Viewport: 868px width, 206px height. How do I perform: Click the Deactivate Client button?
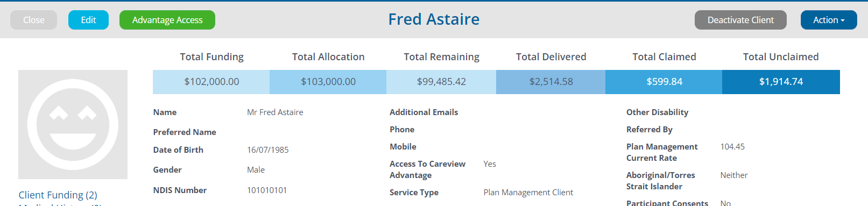point(740,20)
